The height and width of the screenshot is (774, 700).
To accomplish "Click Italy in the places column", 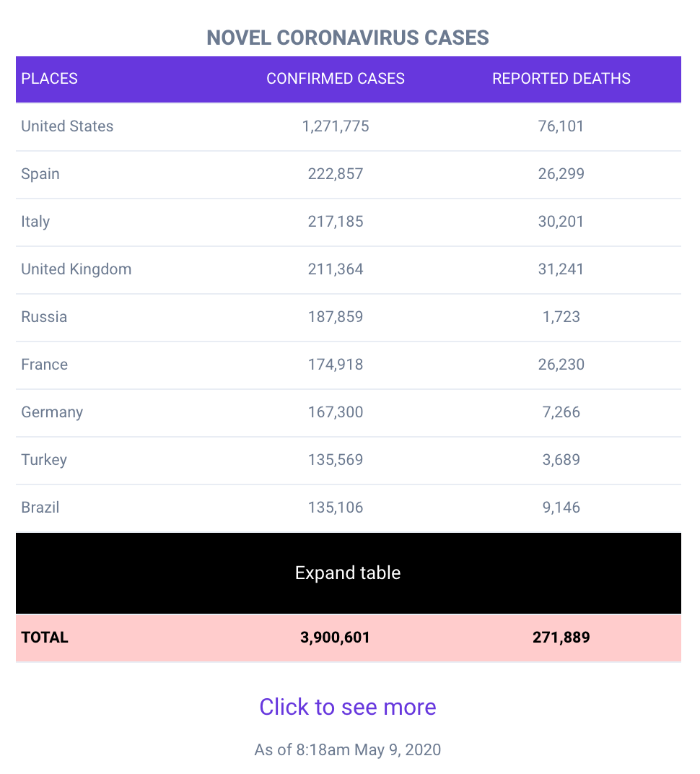I will [35, 222].
